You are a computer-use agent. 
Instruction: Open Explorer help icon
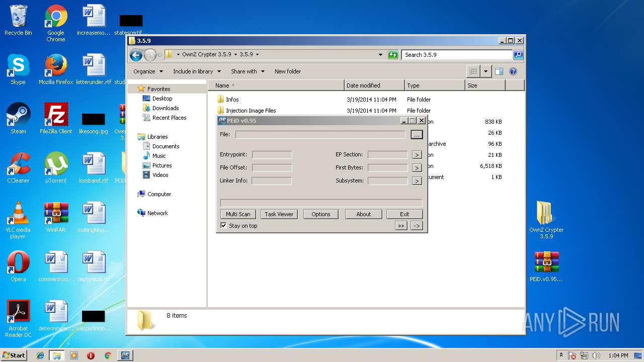coord(513,71)
